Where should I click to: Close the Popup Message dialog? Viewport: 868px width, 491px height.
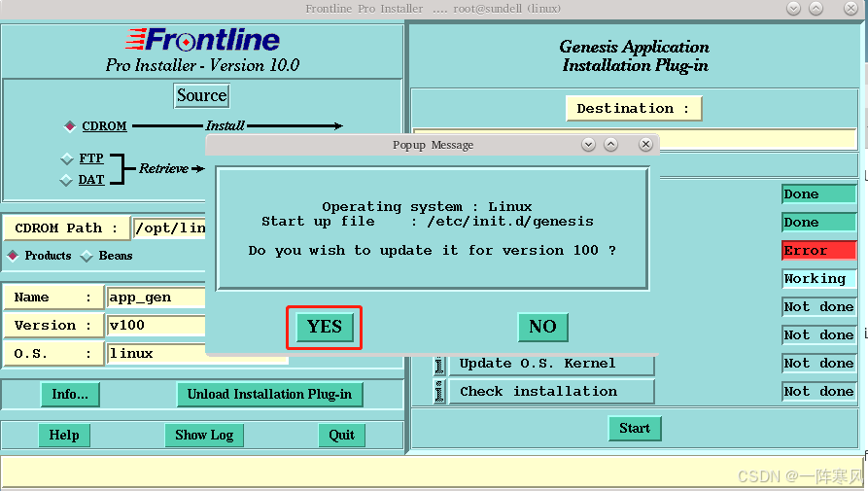pos(645,145)
